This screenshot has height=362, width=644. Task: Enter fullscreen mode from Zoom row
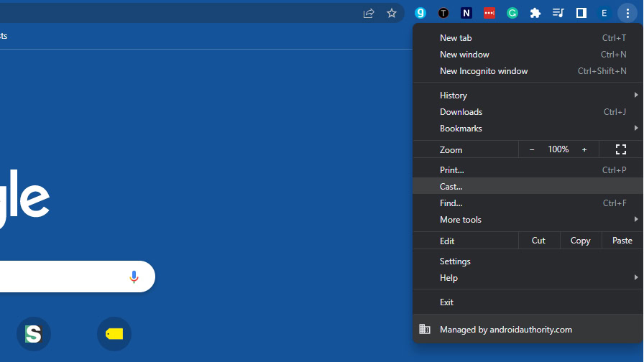620,149
